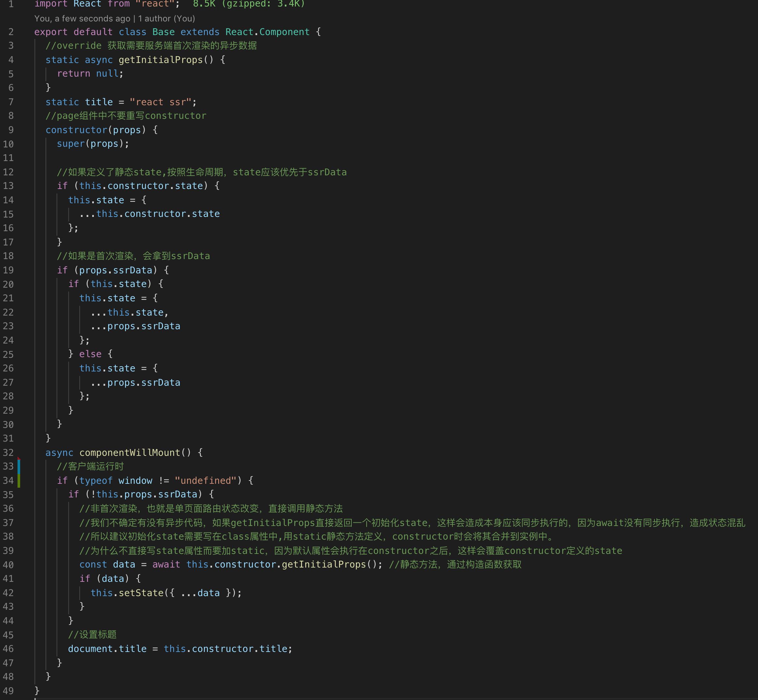Click line number 49 in the gutter
The height and width of the screenshot is (700, 758).
point(8,691)
